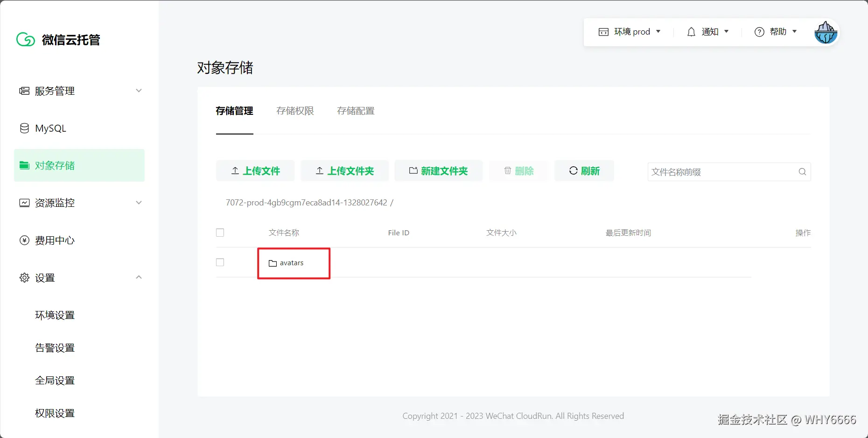Switch to the 存储权限 tab
The image size is (868, 438).
[x=295, y=111]
